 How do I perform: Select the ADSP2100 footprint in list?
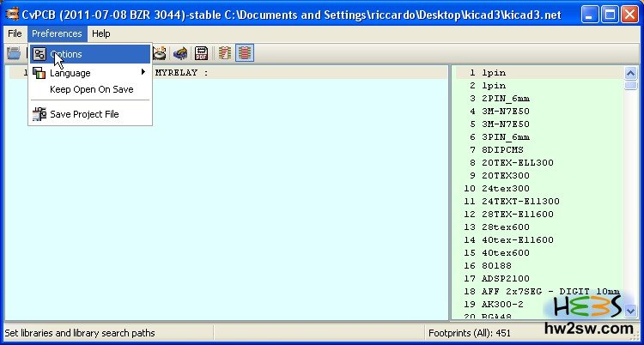(505, 278)
